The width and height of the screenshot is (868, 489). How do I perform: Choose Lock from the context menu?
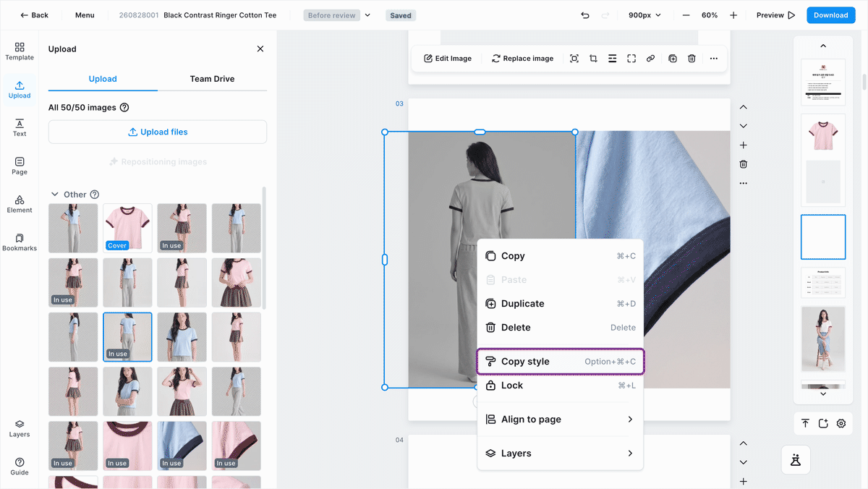pyautogui.click(x=560, y=386)
